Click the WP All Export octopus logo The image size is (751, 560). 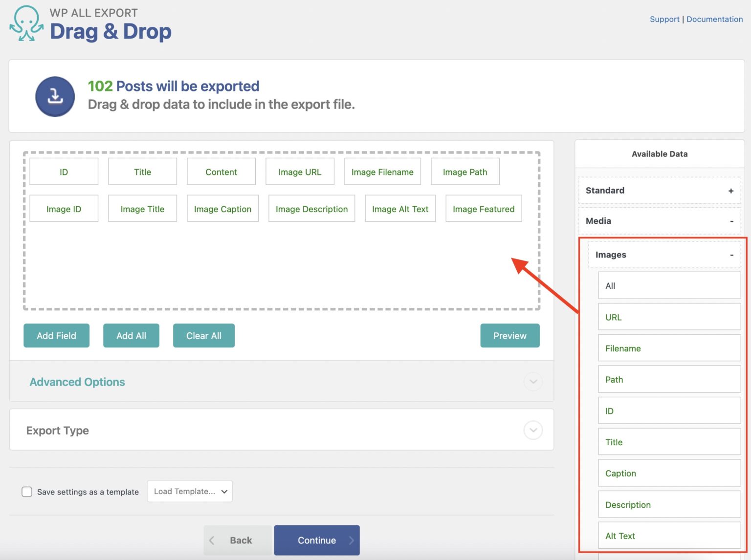[25, 23]
